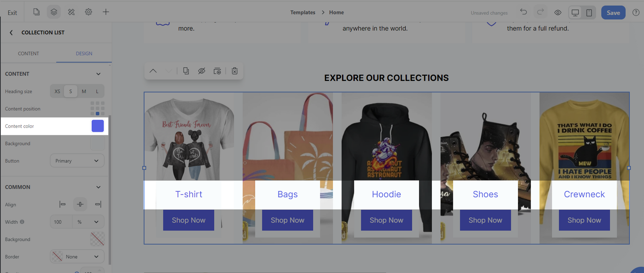644x273 pixels.
Task: Align content to the left
Action: [62, 205]
